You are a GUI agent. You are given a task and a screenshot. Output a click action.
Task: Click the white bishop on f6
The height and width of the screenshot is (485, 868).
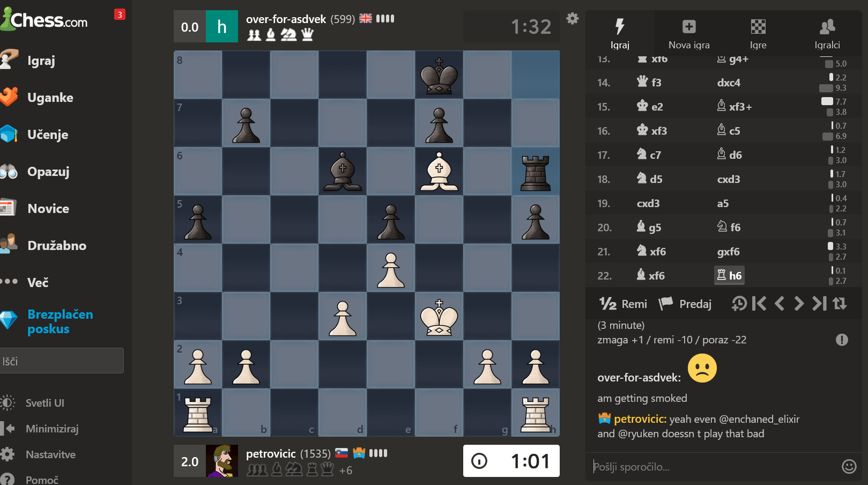439,171
